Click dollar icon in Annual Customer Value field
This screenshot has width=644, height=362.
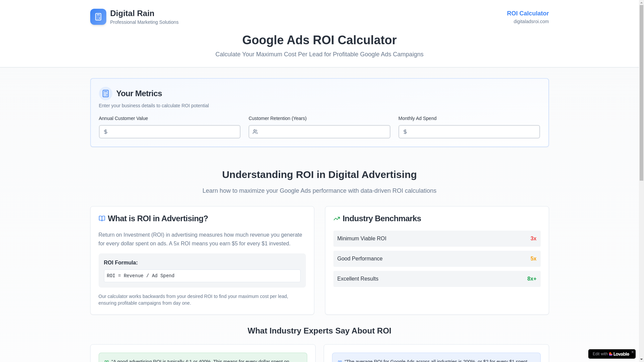106,132
